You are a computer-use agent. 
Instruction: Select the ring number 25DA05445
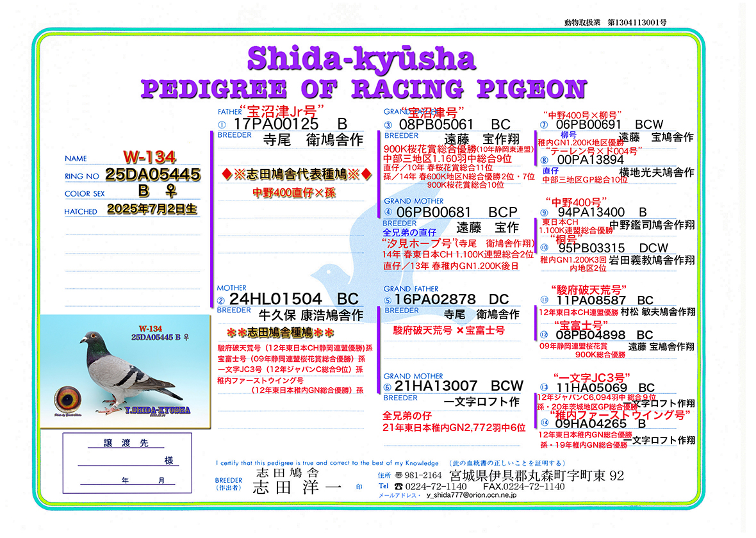pyautogui.click(x=152, y=174)
